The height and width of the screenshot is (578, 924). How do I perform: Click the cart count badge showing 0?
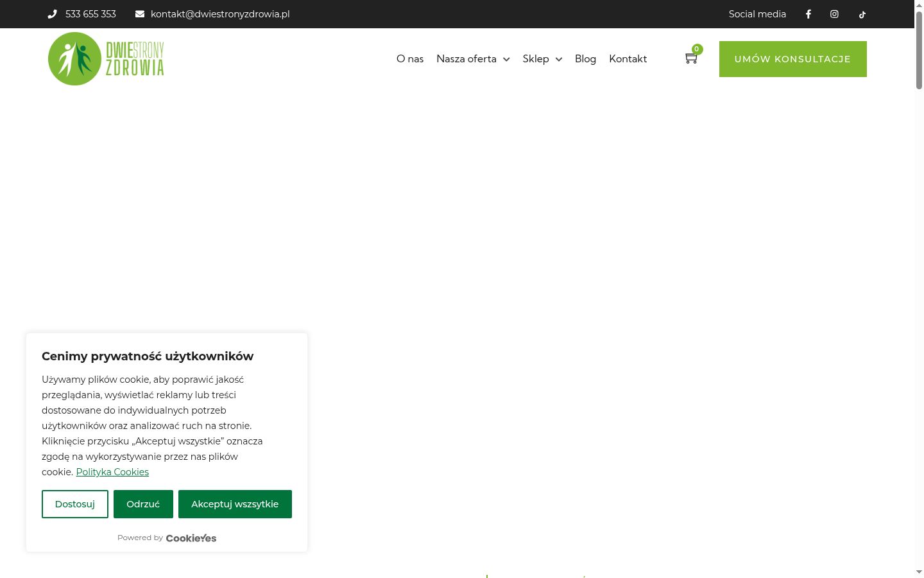click(697, 49)
